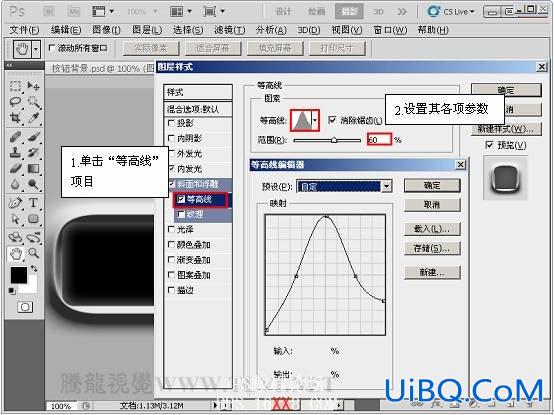Enable the 投影 layer style checkbox
Image resolution: width=554 pixels, height=415 pixels.
(x=171, y=123)
